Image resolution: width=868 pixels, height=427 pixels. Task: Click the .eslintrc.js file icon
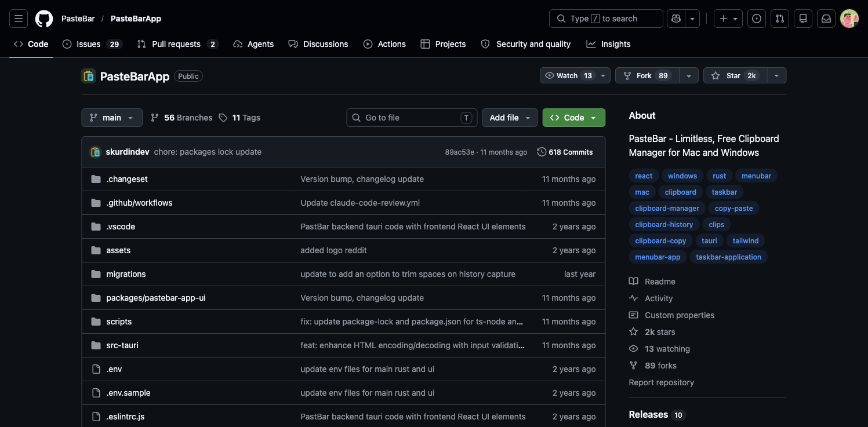[x=96, y=417]
